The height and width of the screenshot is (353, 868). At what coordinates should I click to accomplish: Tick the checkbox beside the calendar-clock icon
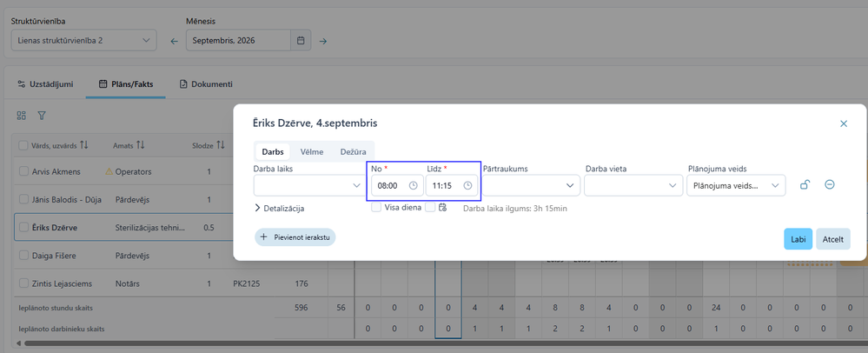coord(430,207)
